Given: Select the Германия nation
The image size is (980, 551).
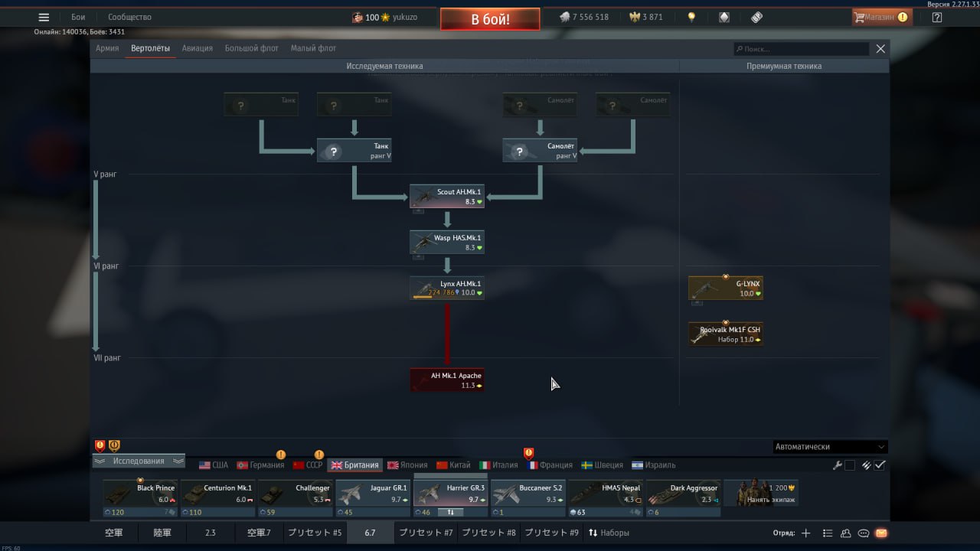Looking at the screenshot, I should [x=260, y=465].
